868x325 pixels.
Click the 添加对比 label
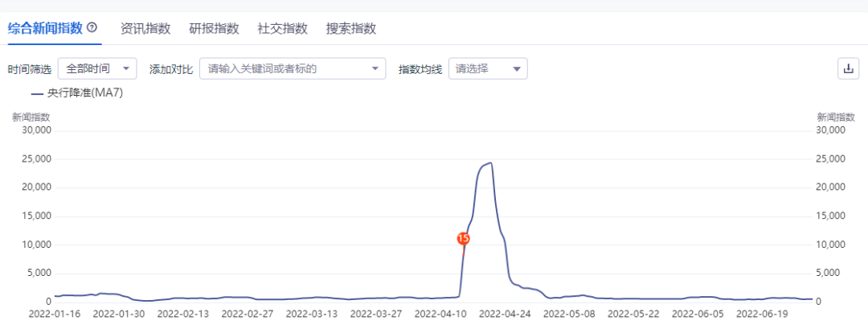[171, 69]
